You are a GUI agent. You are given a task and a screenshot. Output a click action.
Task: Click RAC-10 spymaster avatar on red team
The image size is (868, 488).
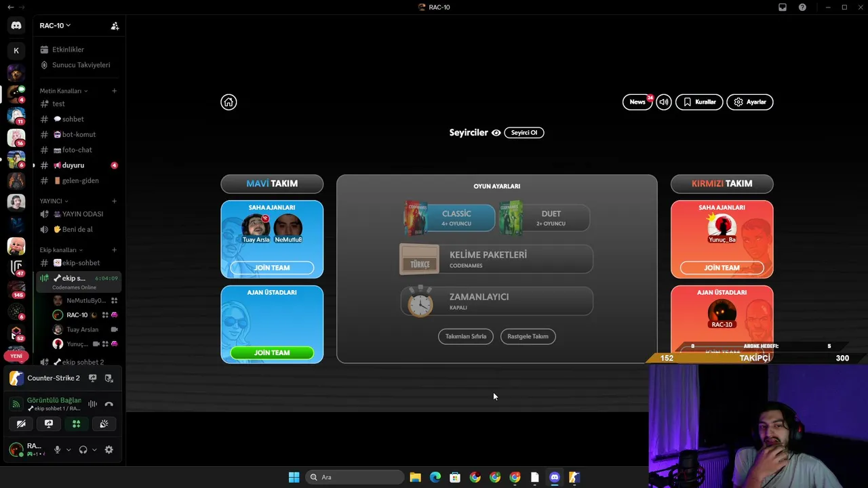pos(722,313)
